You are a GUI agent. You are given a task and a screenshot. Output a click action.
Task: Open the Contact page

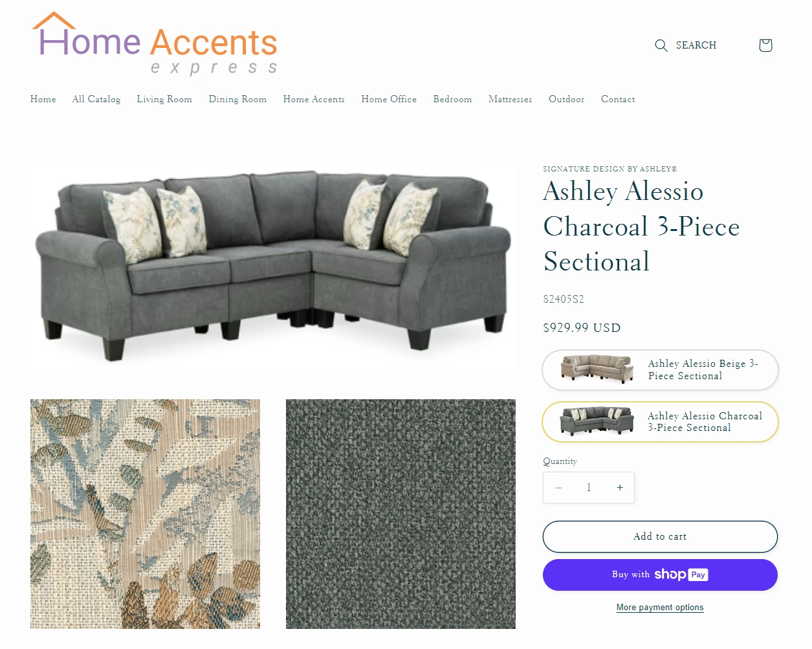(618, 99)
